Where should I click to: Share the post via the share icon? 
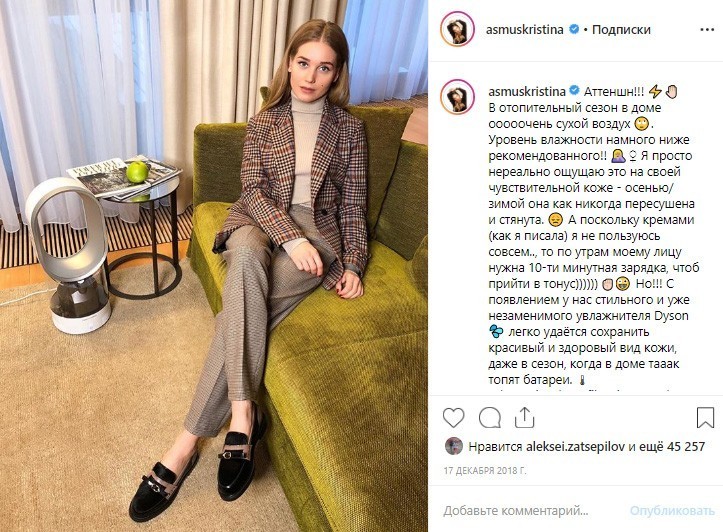(524, 418)
